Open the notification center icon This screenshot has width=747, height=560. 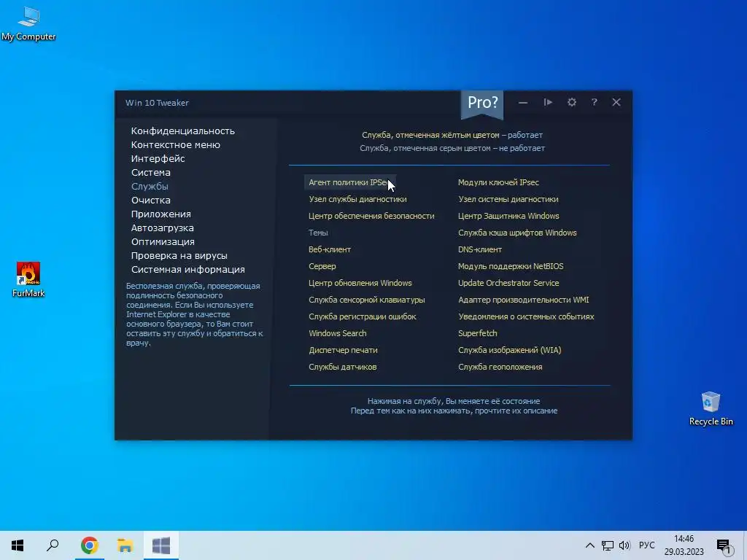[724, 547]
